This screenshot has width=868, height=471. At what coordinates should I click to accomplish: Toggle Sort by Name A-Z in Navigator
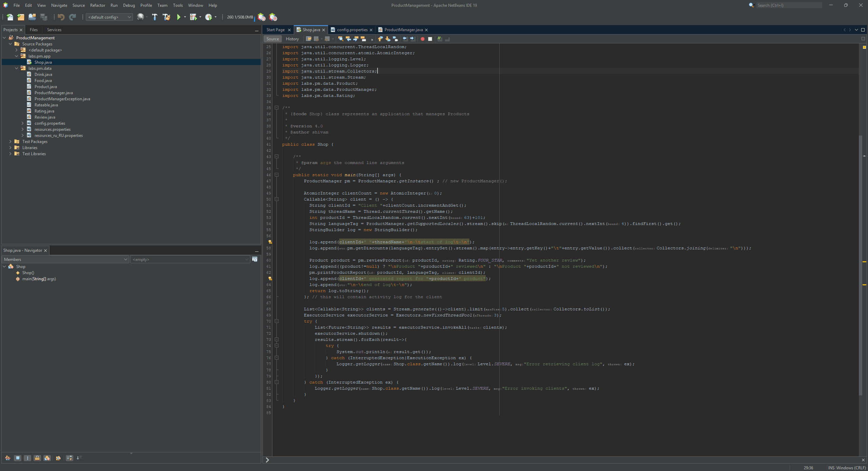(70, 458)
